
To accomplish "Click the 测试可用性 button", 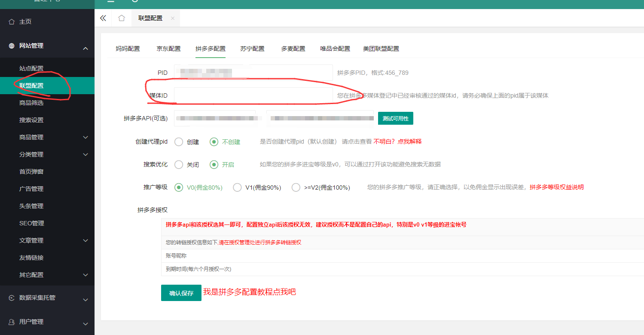I will pyautogui.click(x=396, y=118).
